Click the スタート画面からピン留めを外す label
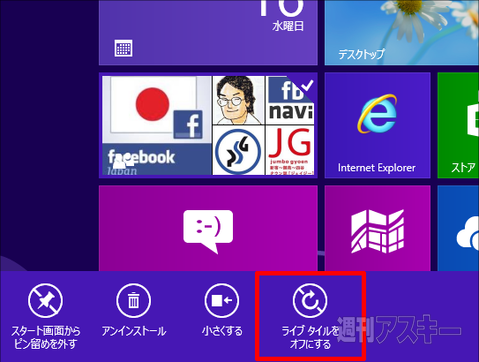The height and width of the screenshot is (362, 479). pos(45,337)
